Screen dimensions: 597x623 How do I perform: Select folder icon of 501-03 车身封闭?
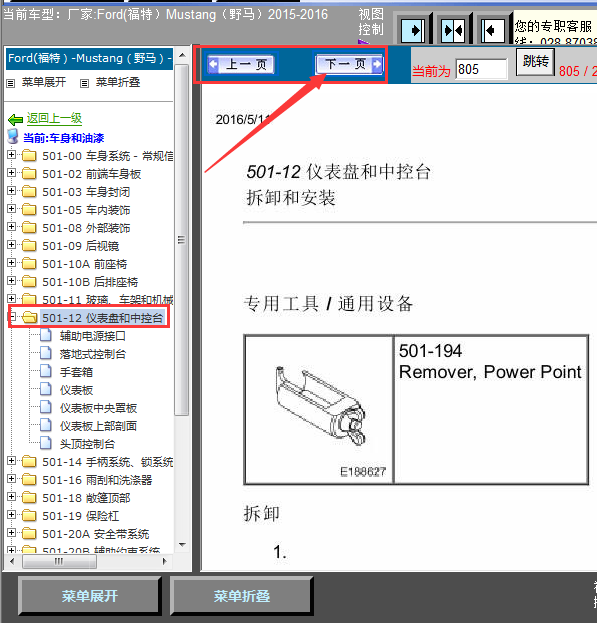pos(29,192)
